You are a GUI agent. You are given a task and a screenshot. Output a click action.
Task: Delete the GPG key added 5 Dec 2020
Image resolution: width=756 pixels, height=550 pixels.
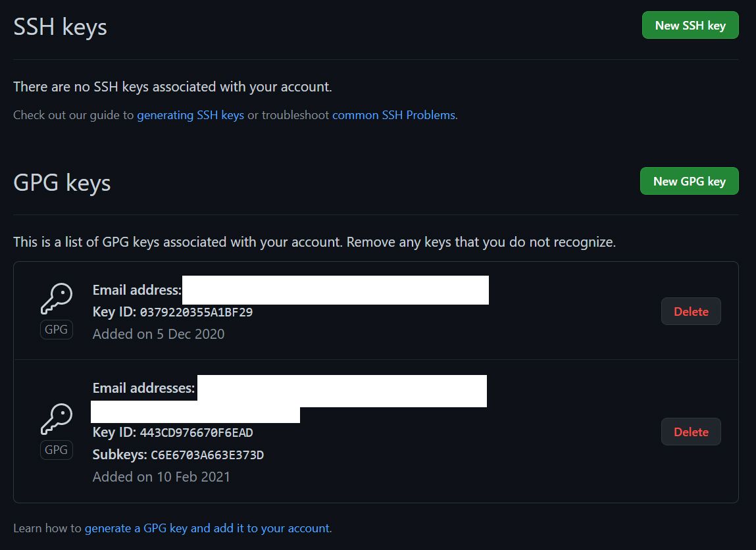[x=690, y=311]
